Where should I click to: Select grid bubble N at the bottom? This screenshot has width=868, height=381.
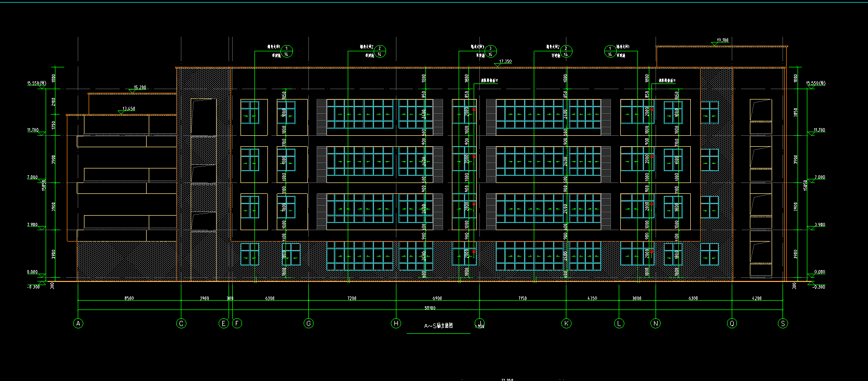click(656, 323)
